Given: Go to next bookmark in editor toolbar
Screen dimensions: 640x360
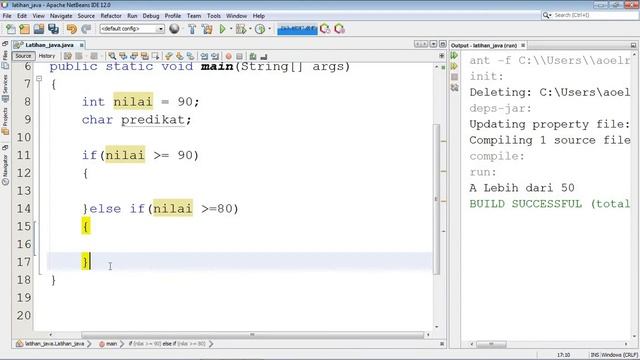Looking at the screenshot, I should pyautogui.click(x=180, y=56).
